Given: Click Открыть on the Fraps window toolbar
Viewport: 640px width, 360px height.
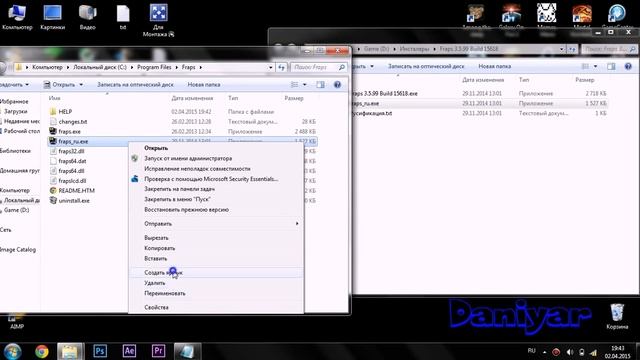Looking at the screenshot, I should [x=60, y=84].
